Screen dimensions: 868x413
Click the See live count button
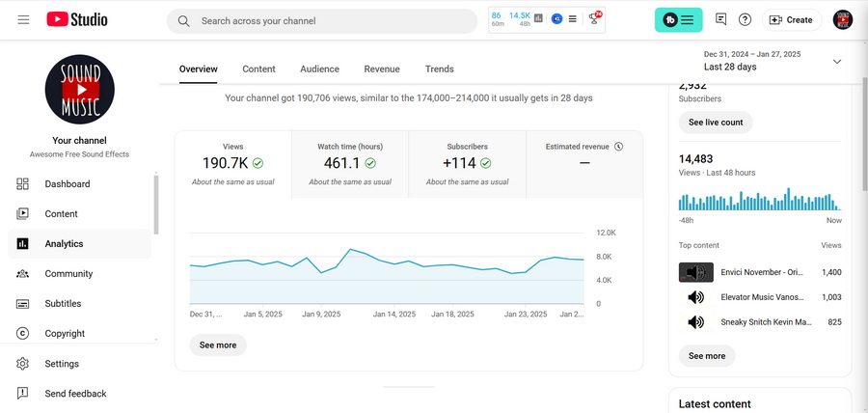(716, 123)
